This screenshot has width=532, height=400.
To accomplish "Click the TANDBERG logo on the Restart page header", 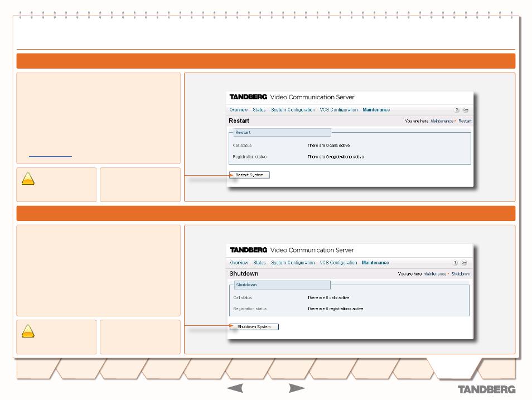I will [x=248, y=97].
